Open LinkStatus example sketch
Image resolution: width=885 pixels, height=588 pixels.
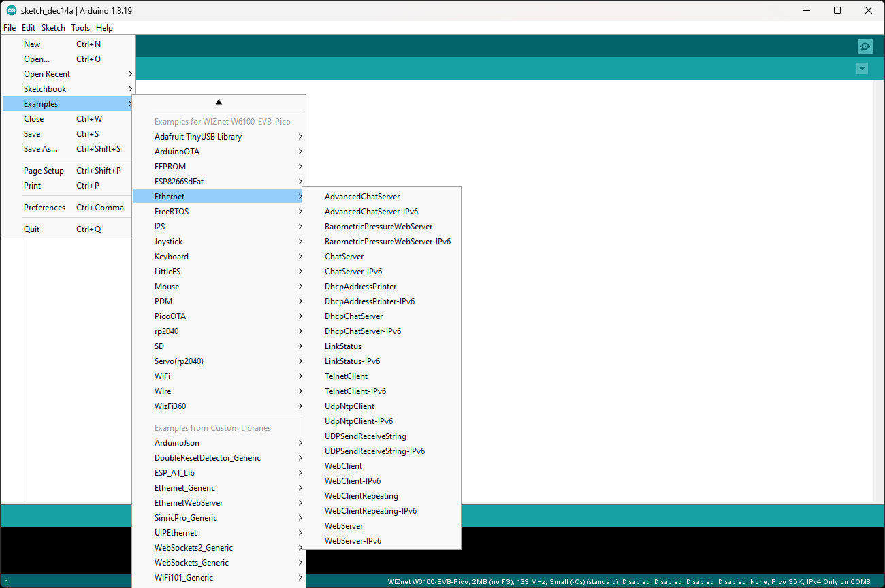[382, 346]
